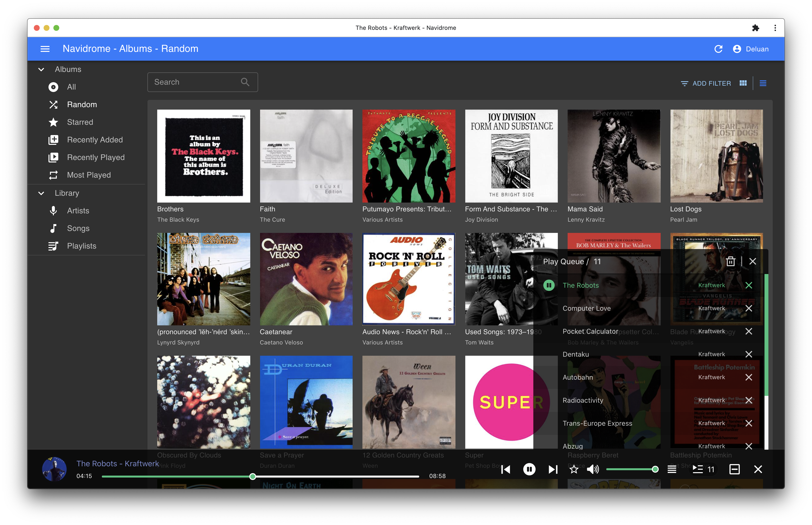
Task: Click the volume icon to mute
Action: [592, 470]
